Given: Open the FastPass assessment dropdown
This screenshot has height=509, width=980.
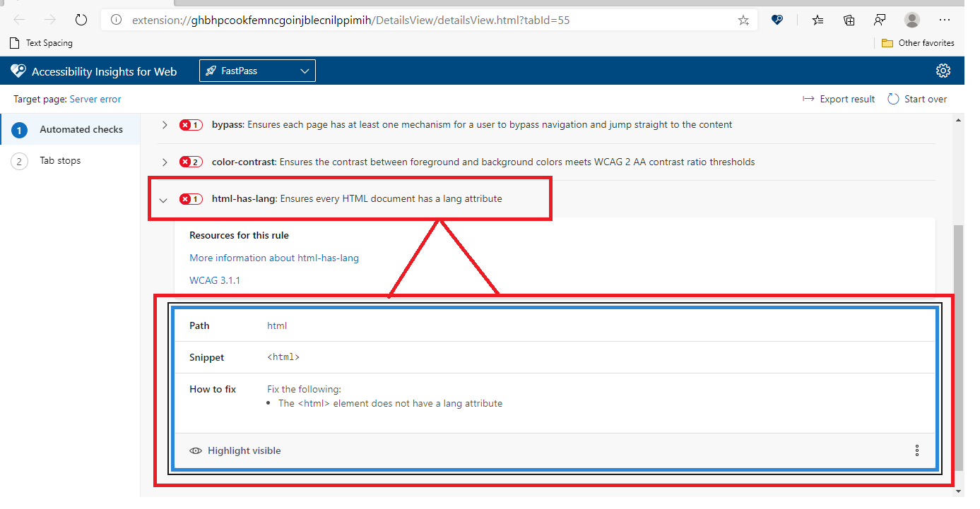Looking at the screenshot, I should coord(256,70).
